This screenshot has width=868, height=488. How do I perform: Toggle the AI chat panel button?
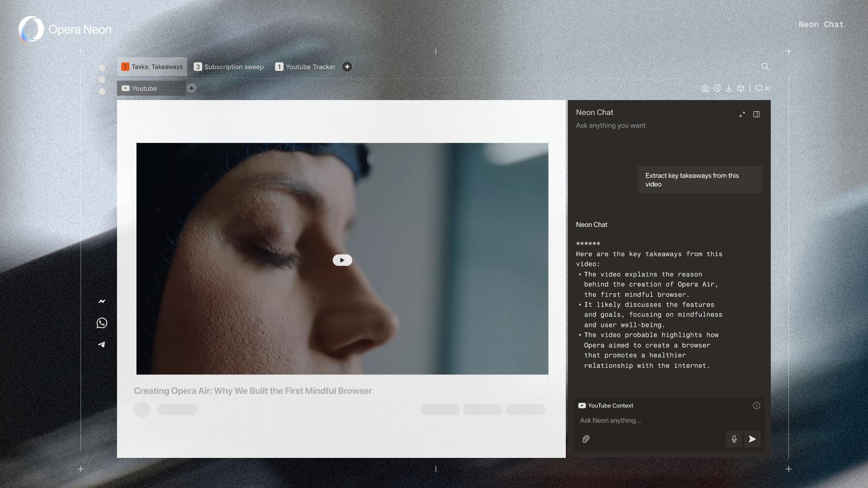763,88
